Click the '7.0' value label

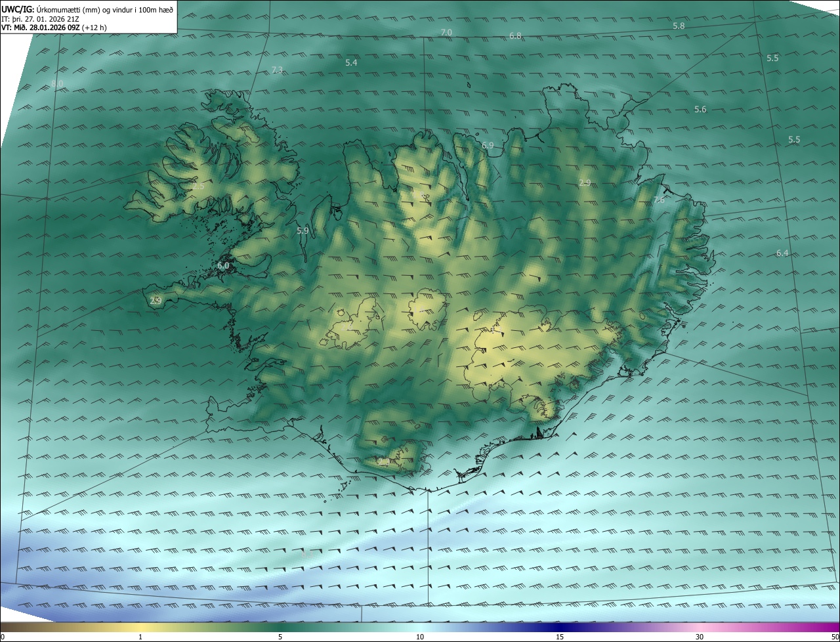tap(446, 33)
